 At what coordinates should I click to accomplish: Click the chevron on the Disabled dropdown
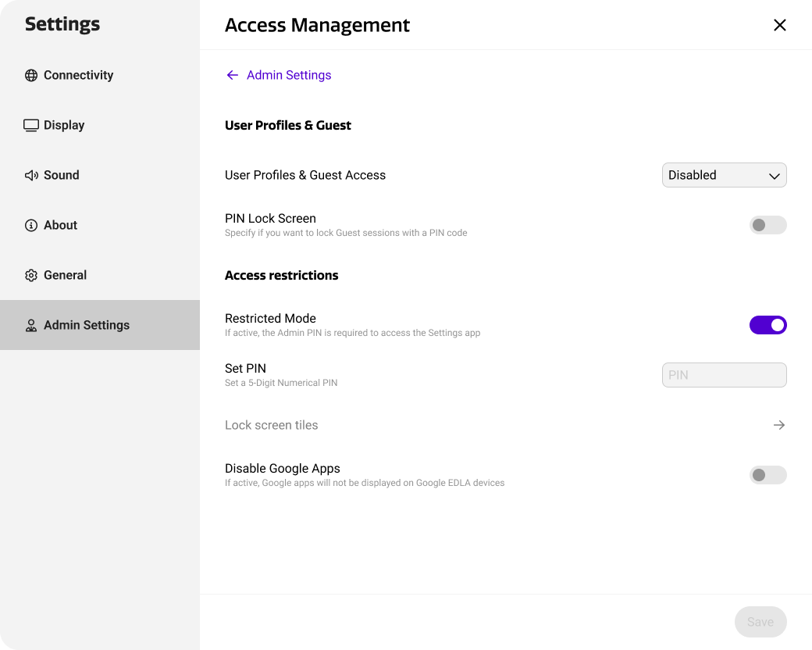(774, 176)
